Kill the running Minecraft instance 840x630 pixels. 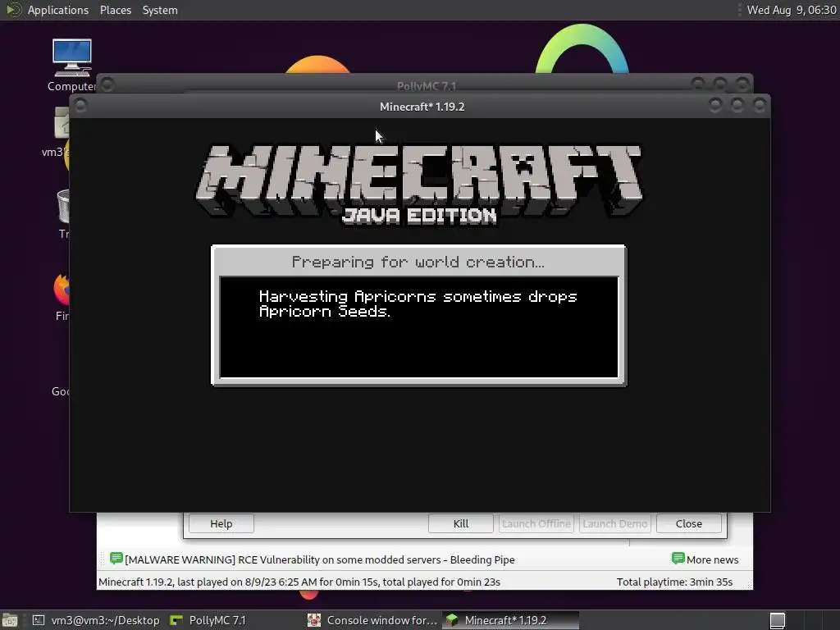pos(461,523)
